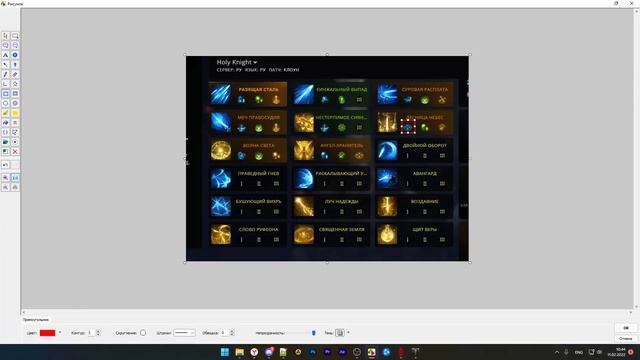Image resolution: width=640 pixels, height=360 pixels.
Task: Confirm changes with the OK button
Action: (x=626, y=328)
